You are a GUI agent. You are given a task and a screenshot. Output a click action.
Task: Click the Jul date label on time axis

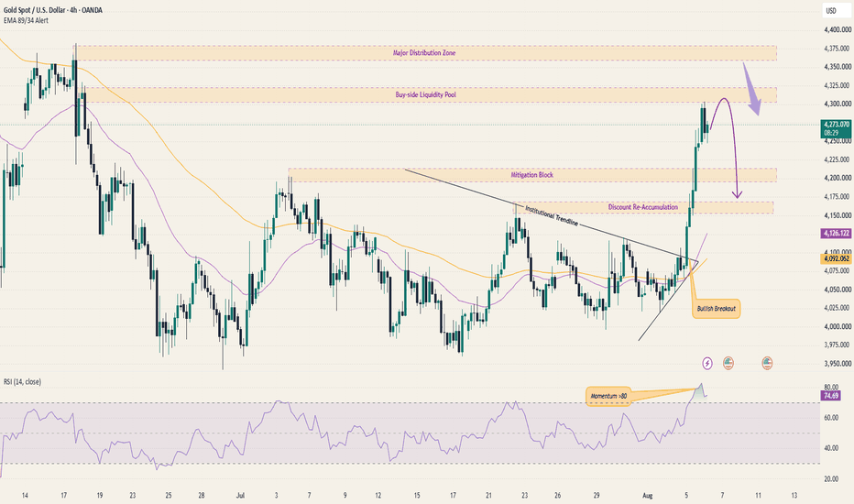pyautogui.click(x=240, y=496)
